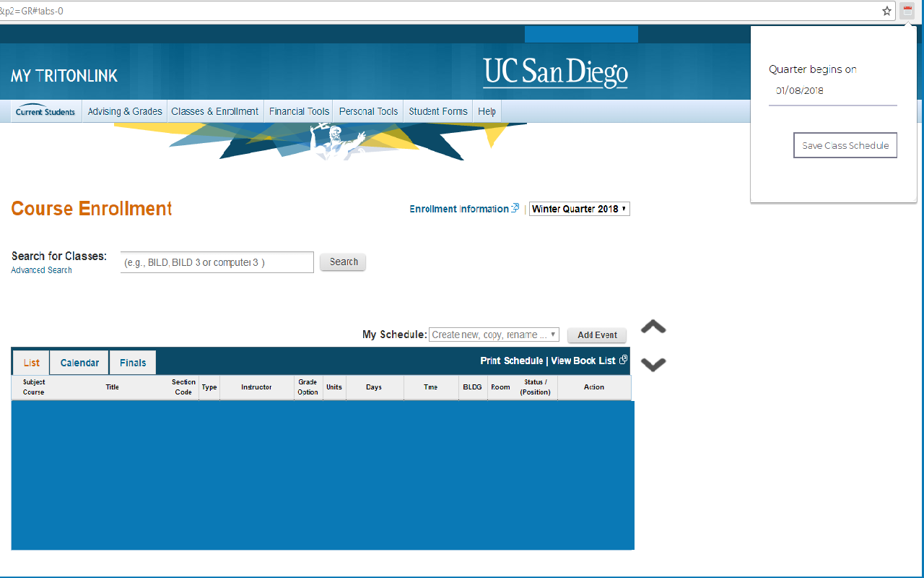Switch to the Calendar tab
This screenshot has height=578, width=924.
coord(79,362)
